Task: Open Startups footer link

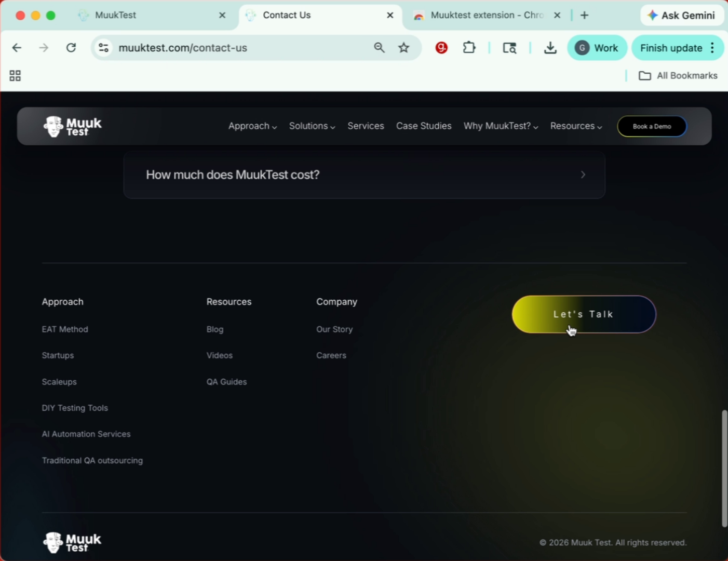Action: (58, 355)
